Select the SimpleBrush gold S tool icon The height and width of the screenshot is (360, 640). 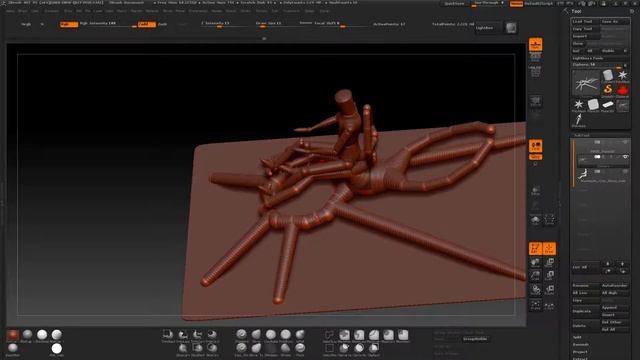coord(608,90)
